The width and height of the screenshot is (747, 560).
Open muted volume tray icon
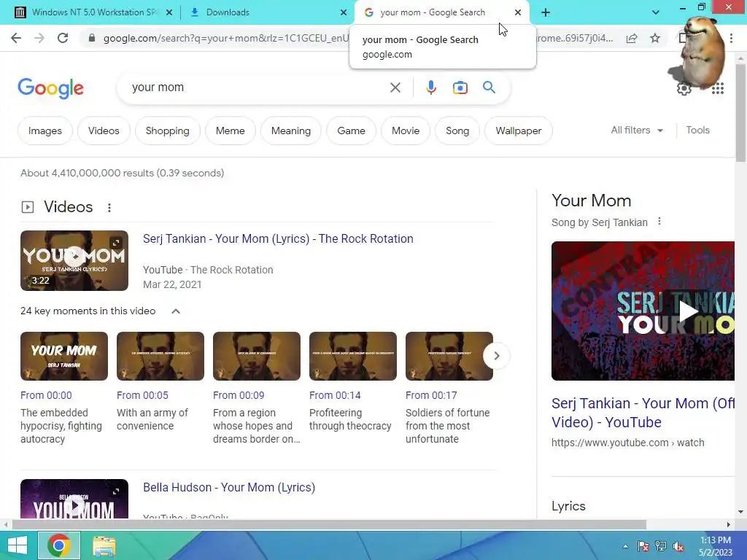(x=678, y=546)
